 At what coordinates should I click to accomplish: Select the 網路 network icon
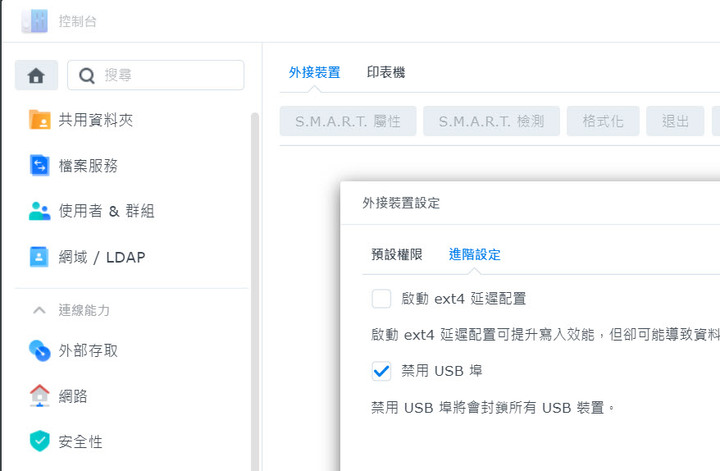[39, 396]
